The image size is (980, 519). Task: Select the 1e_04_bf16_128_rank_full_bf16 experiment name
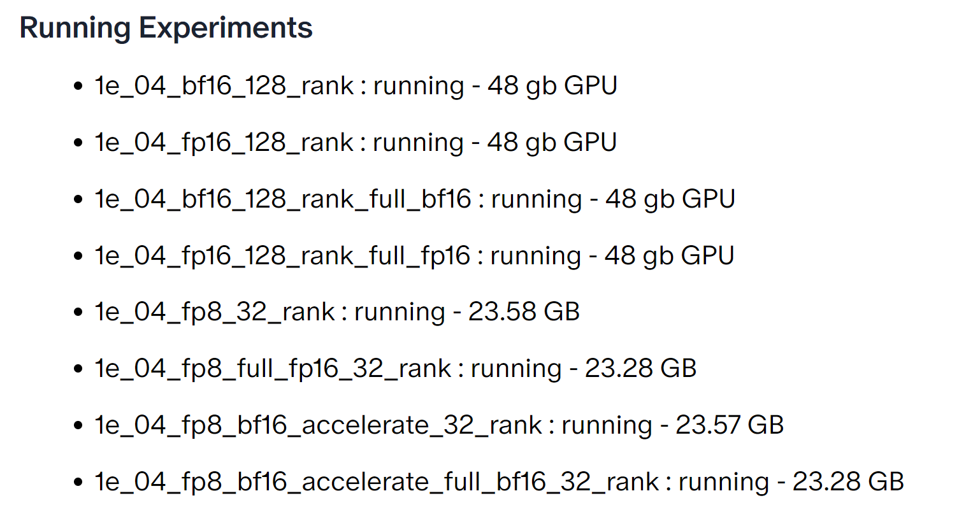[x=283, y=199]
